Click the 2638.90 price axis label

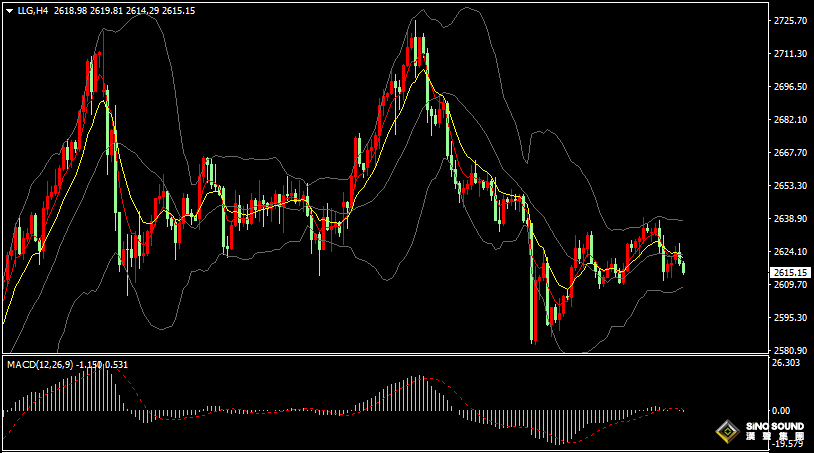tap(790, 219)
